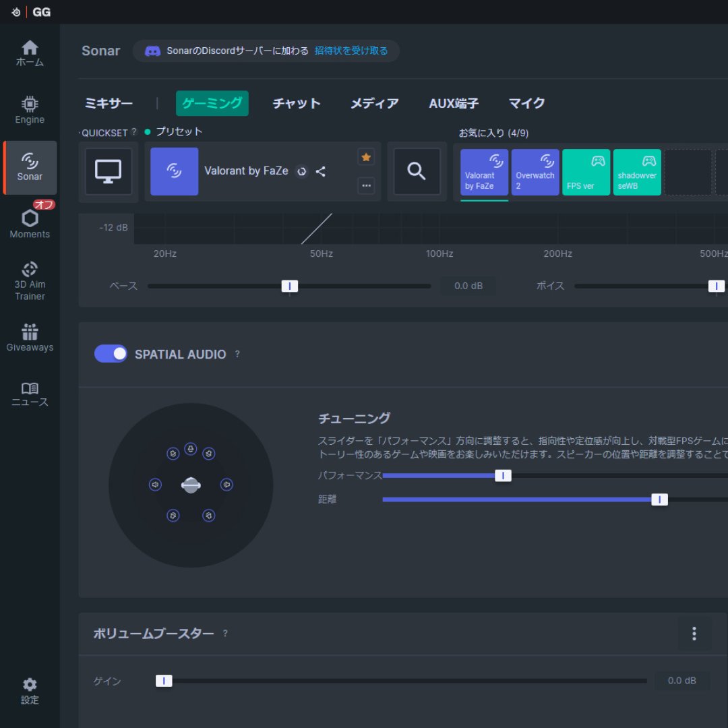Select the side right speaker icon
Screen dimensions: 728x728
point(226,484)
